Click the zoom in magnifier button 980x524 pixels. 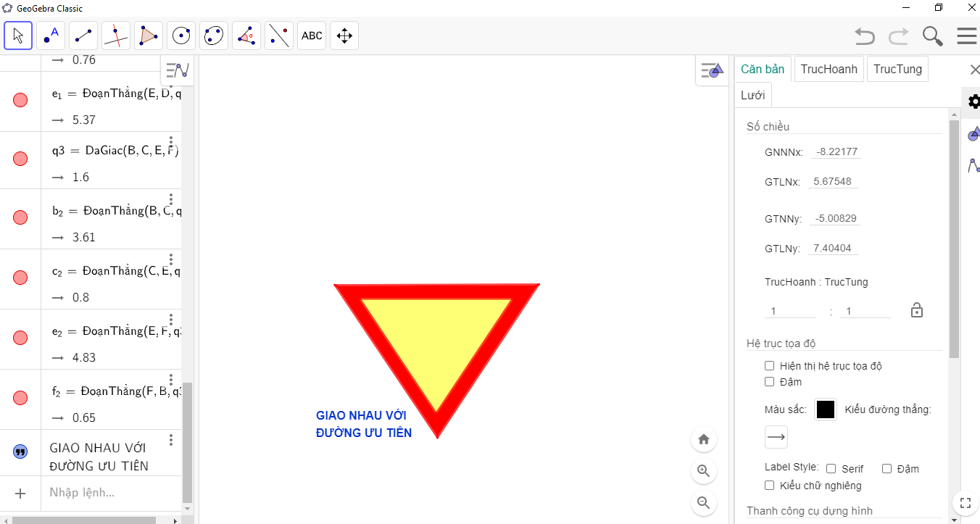703,471
